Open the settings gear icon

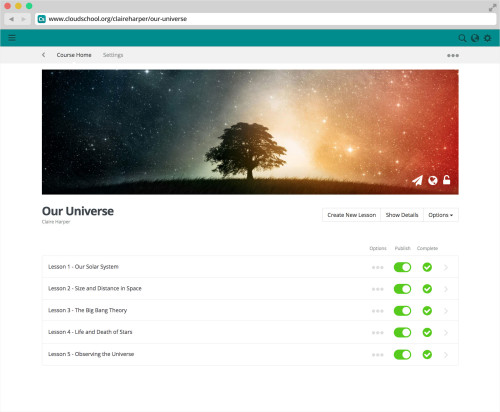click(488, 38)
